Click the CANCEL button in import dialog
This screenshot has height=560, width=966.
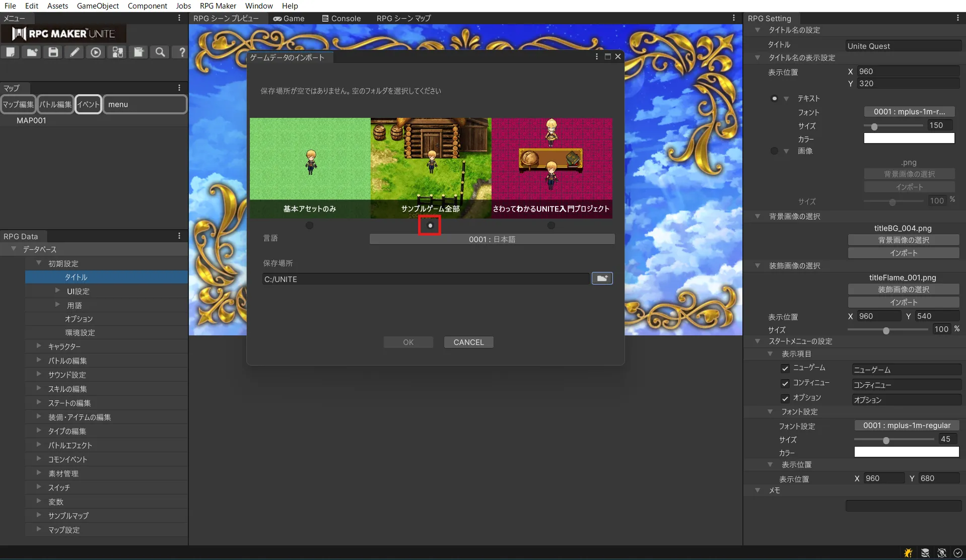tap(468, 342)
